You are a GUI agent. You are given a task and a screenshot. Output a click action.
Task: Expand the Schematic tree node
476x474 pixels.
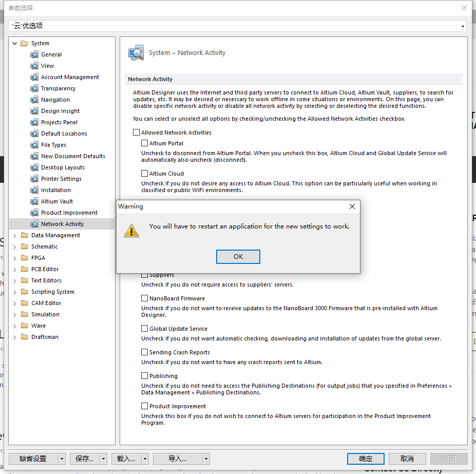click(x=14, y=247)
